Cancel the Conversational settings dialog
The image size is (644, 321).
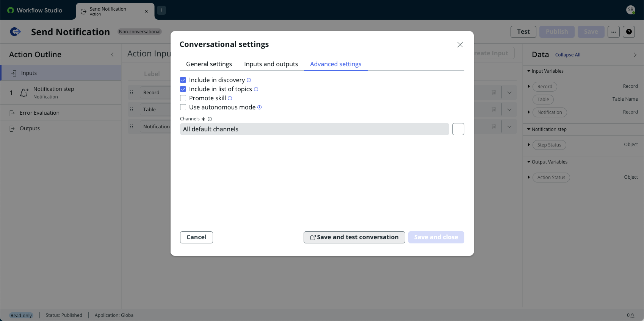[196, 237]
